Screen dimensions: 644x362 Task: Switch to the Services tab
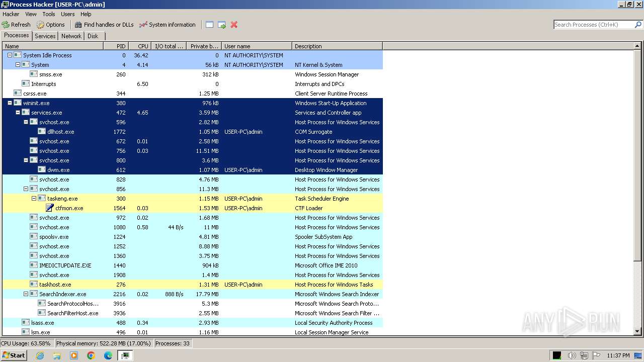coord(45,36)
